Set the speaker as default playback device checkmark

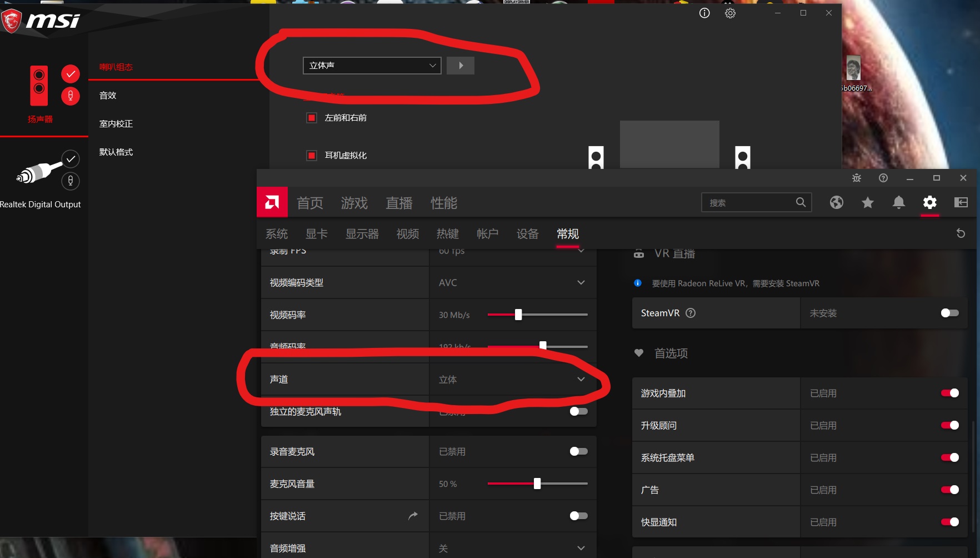[x=71, y=74]
